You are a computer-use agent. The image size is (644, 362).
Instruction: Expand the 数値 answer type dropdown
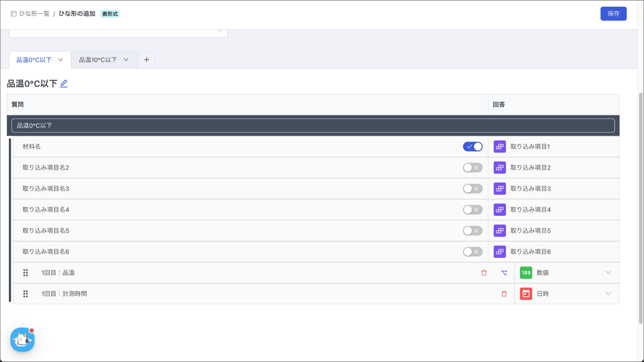tap(608, 273)
